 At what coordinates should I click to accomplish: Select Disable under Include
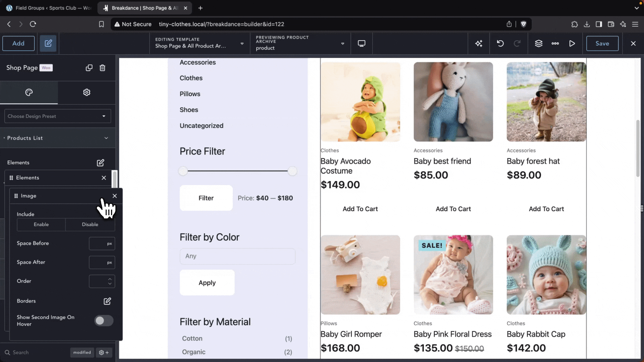[90, 225]
